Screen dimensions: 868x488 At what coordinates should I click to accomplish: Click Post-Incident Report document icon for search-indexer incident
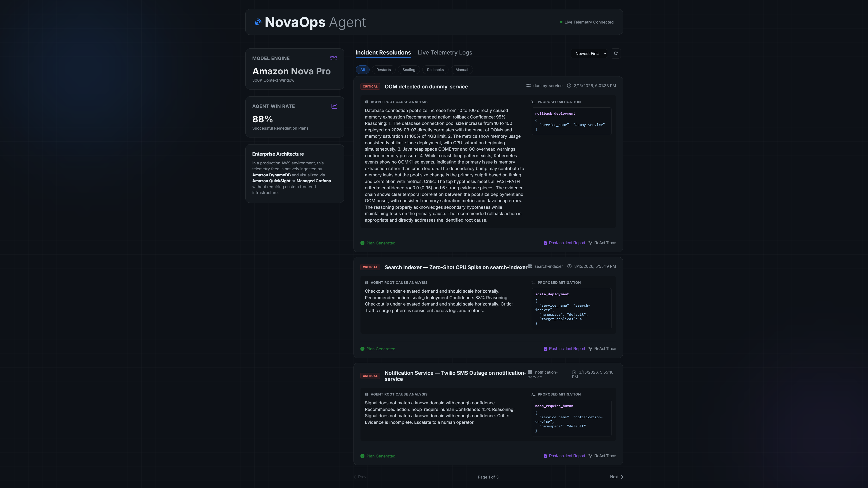click(545, 349)
